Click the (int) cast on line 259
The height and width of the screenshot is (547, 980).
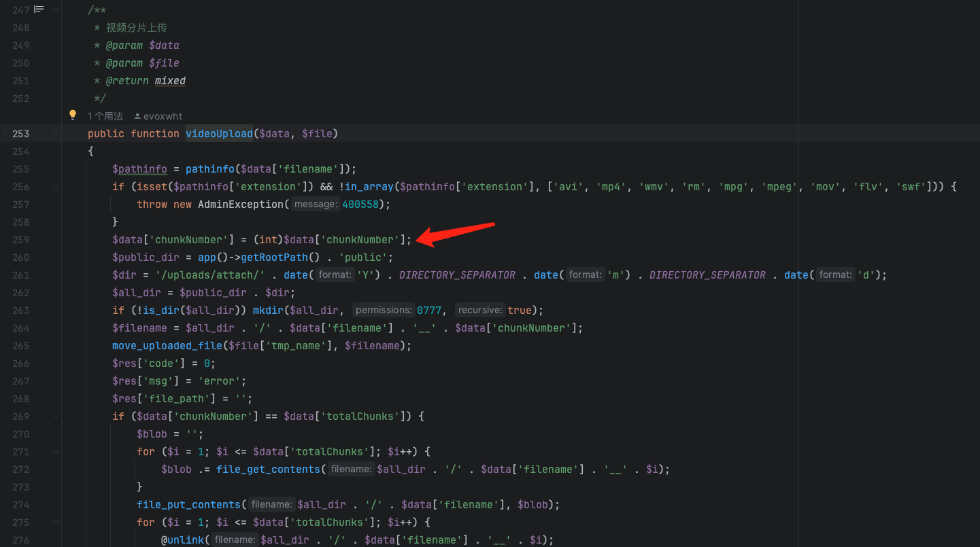[268, 240]
